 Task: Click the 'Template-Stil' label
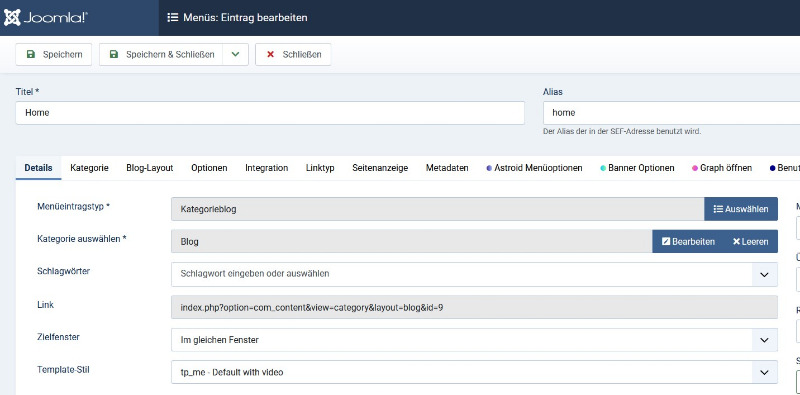[63, 369]
